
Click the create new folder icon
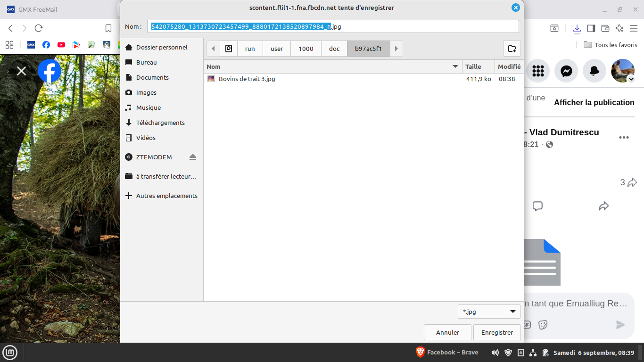[x=512, y=49]
